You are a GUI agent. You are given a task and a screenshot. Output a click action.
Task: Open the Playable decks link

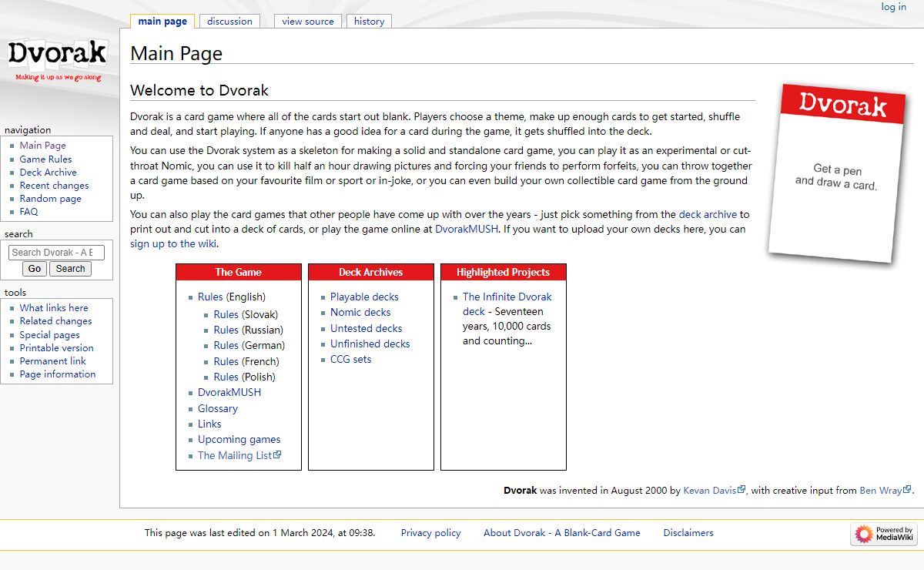point(364,297)
